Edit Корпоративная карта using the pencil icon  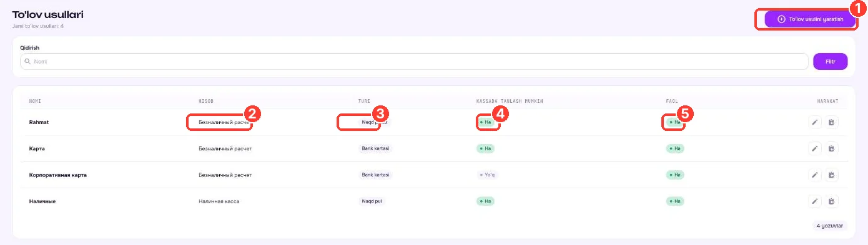814,175
